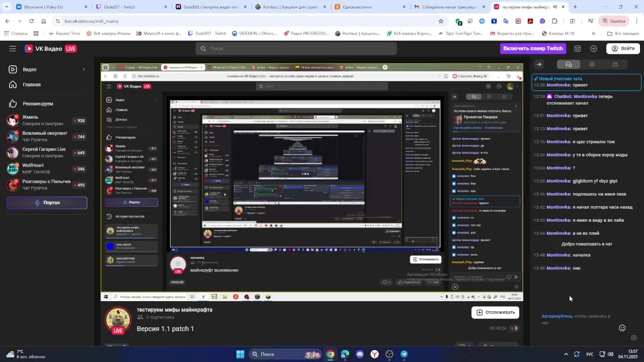Click Авторизуйтесь link in chat
Viewport: 644px width, 362px height.
click(556, 316)
